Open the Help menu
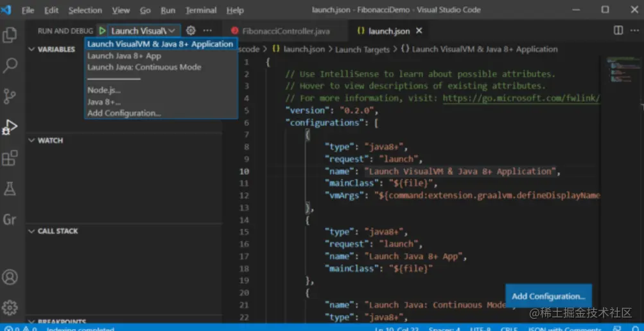644x331 pixels. 235,10
